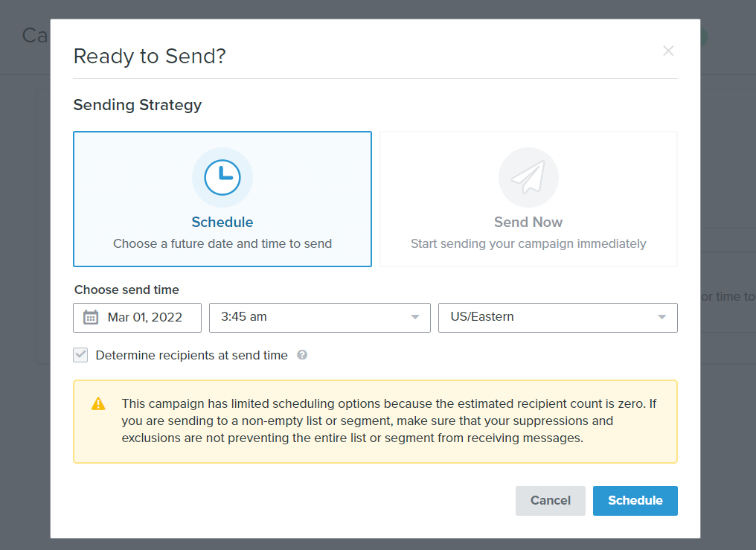The image size is (756, 550).
Task: Click the clock icon in Schedule card
Action: 222,177
